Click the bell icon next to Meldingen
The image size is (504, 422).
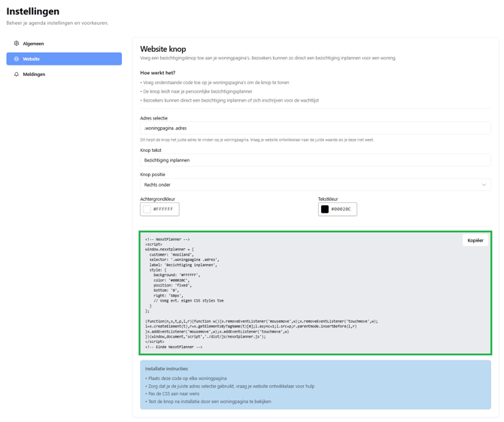[17, 74]
